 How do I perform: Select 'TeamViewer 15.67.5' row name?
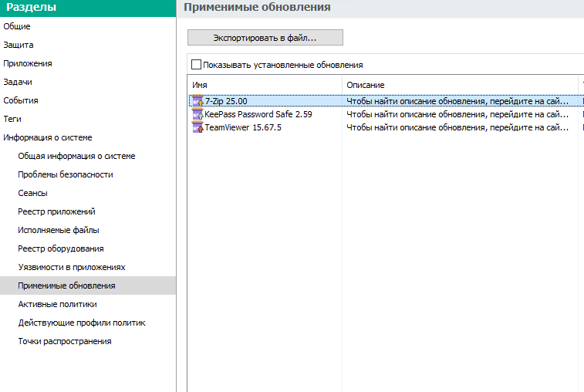(x=243, y=127)
